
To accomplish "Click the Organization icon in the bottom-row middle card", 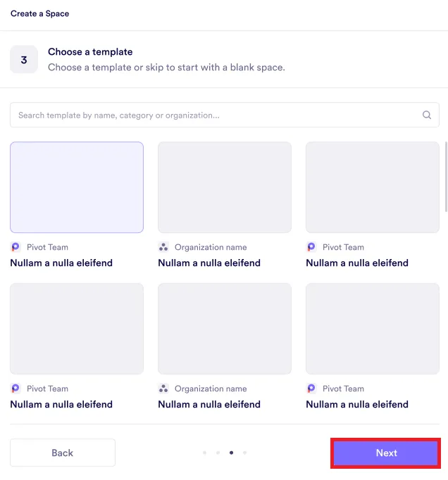I will pos(163,389).
